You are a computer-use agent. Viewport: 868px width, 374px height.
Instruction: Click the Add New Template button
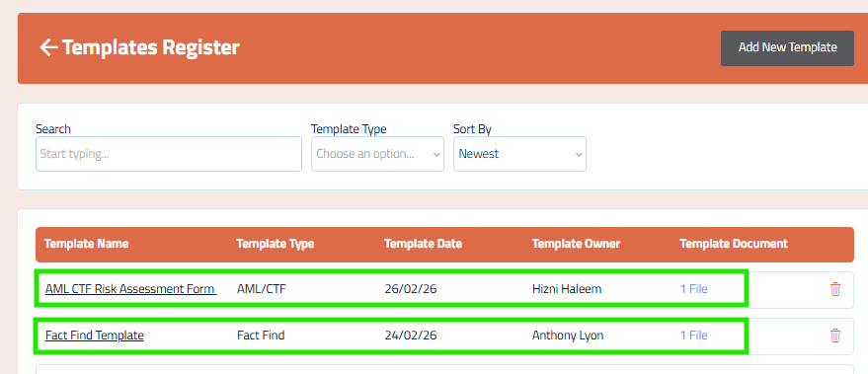(x=787, y=48)
